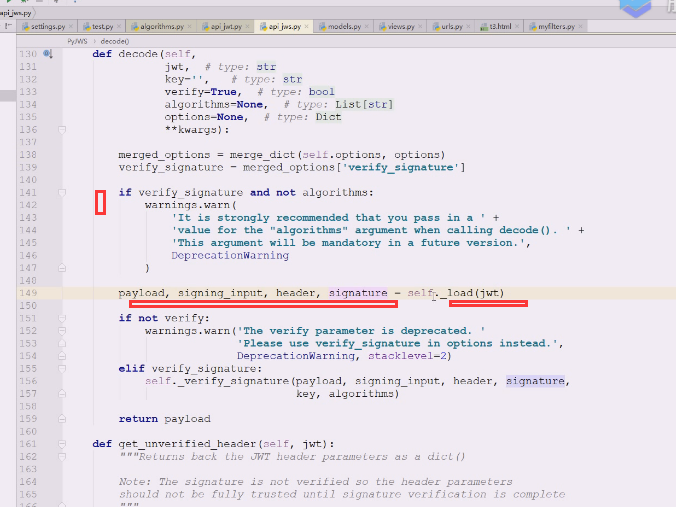Click the override gutter icon on line 130
This screenshot has height=507, width=676.
pos(47,54)
